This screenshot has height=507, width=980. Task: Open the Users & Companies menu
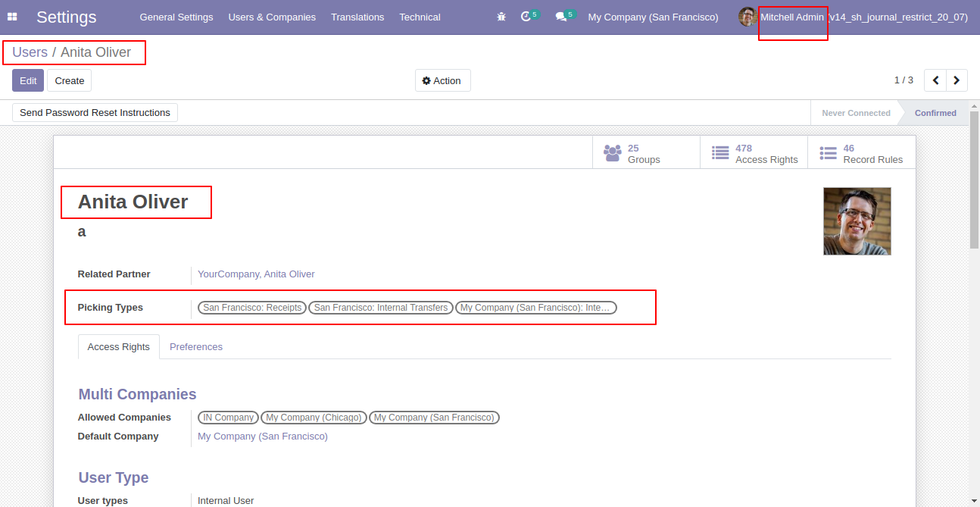click(x=272, y=17)
